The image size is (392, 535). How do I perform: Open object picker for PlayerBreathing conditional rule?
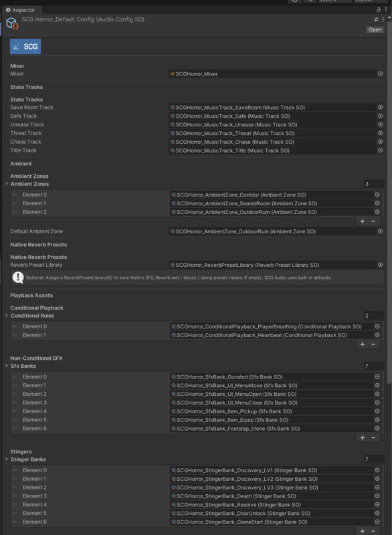point(377,326)
